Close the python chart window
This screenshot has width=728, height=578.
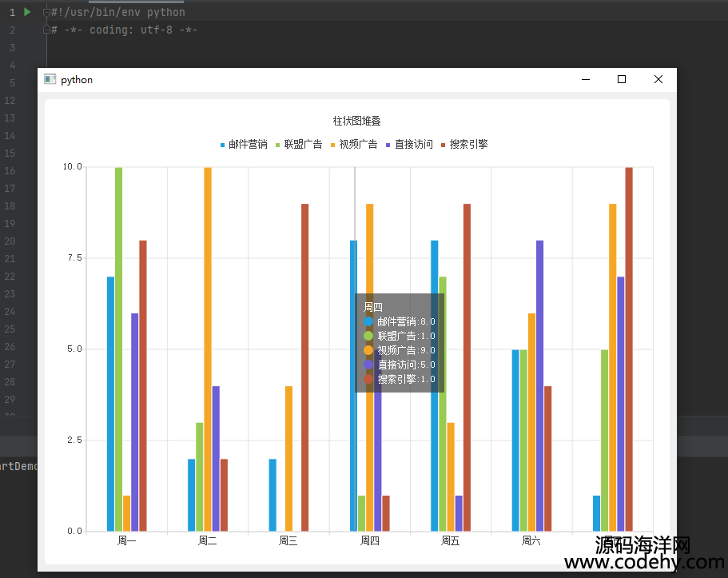tap(658, 79)
